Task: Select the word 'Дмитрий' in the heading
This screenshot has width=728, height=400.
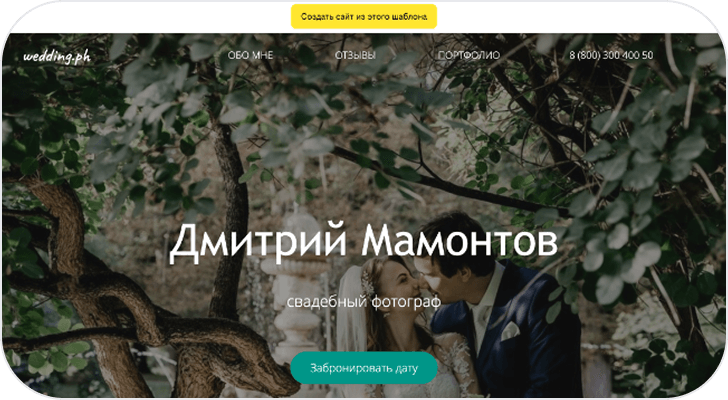Action: coord(258,241)
